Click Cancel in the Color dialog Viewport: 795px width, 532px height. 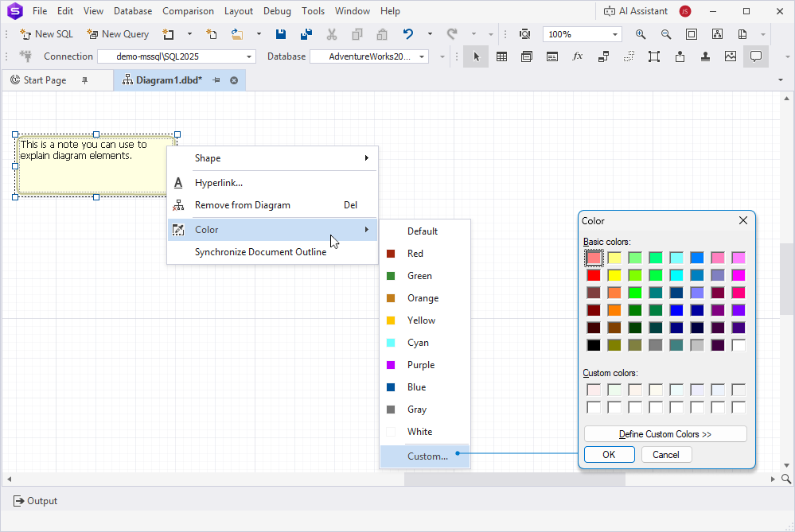coord(666,455)
